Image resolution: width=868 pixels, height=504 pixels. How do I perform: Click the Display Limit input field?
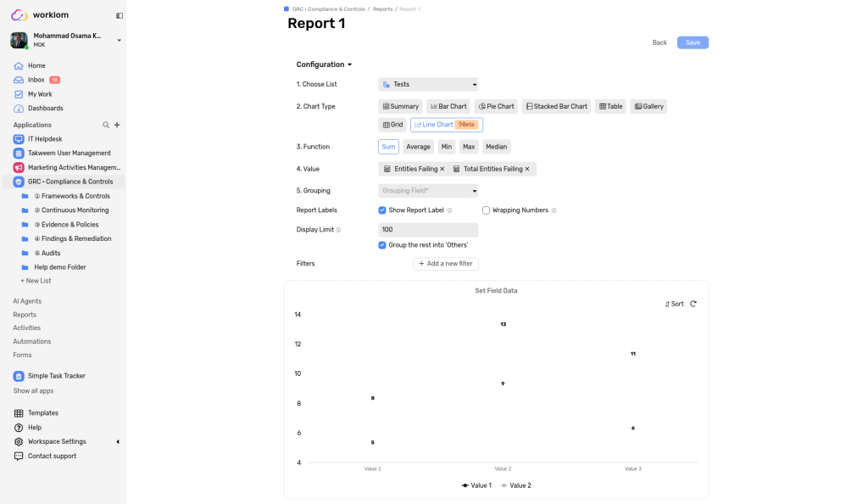(x=428, y=230)
